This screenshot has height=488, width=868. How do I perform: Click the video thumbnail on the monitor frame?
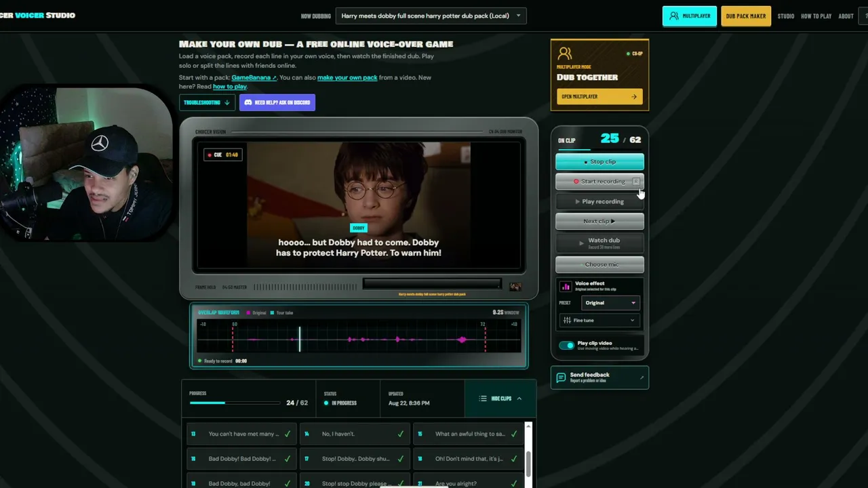pyautogui.click(x=515, y=287)
